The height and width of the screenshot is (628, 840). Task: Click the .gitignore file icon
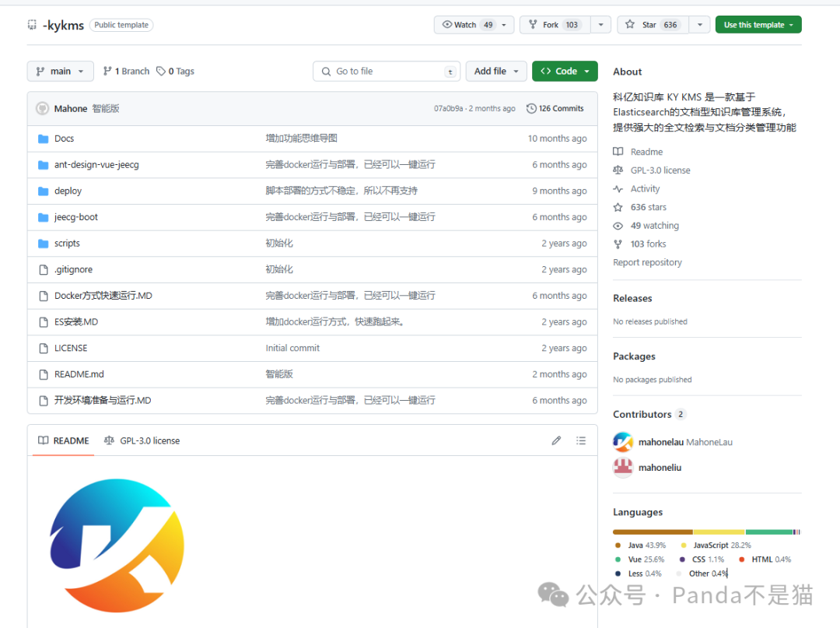click(x=44, y=269)
